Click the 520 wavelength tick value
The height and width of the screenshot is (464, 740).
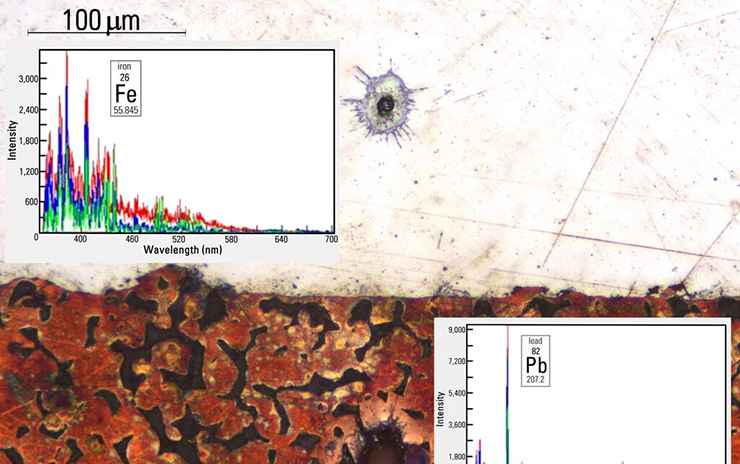pyautogui.click(x=178, y=239)
